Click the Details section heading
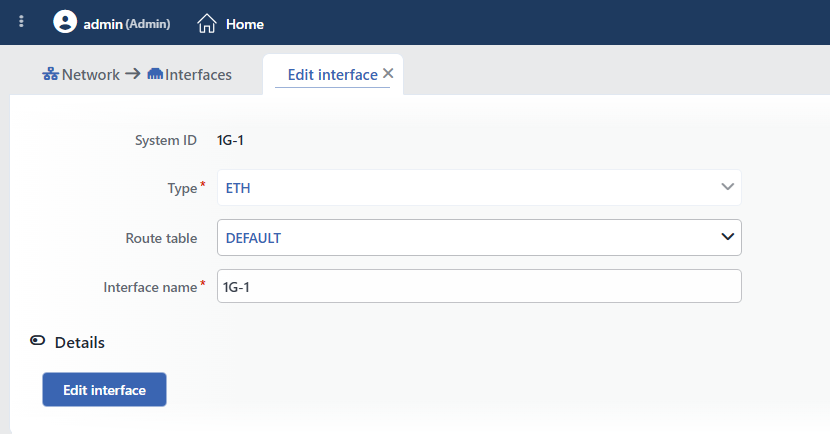830x434 pixels. [80, 342]
